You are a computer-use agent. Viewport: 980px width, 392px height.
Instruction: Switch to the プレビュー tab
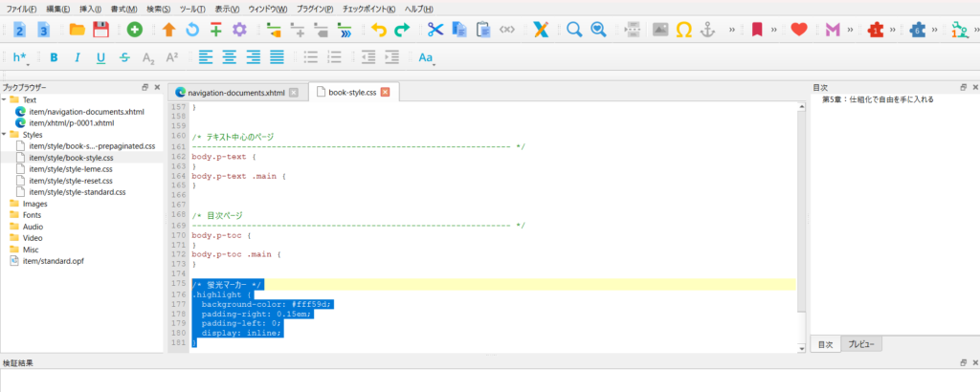[x=862, y=344]
